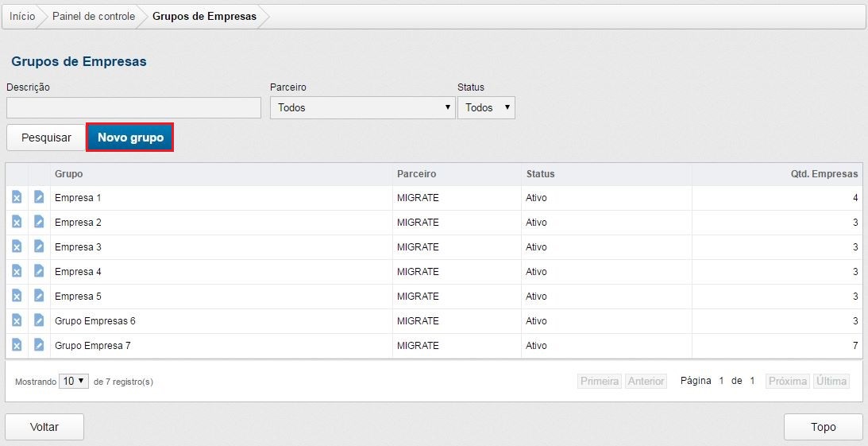Image resolution: width=868 pixels, height=446 pixels.
Task: Delete the Empresa 1 group row
Action: pos(17,197)
